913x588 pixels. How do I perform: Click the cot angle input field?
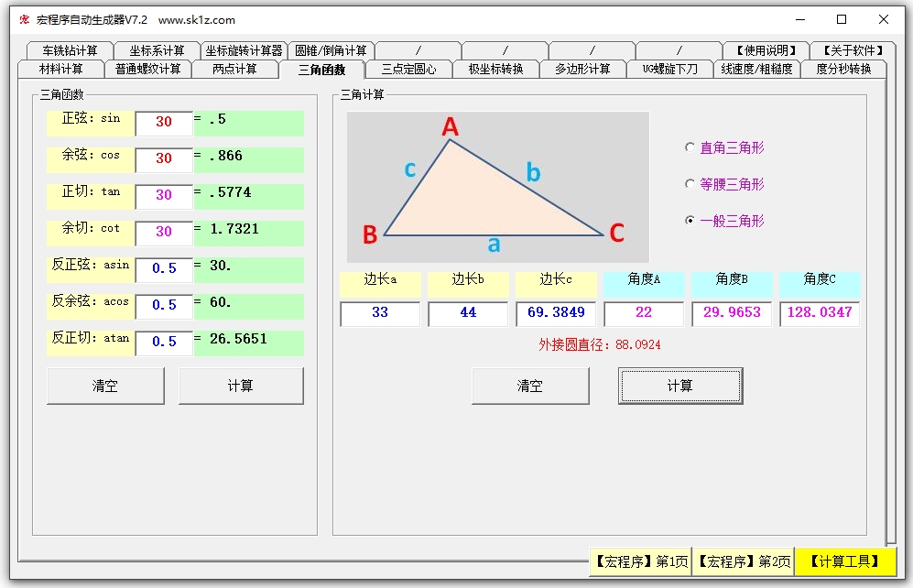tap(164, 233)
